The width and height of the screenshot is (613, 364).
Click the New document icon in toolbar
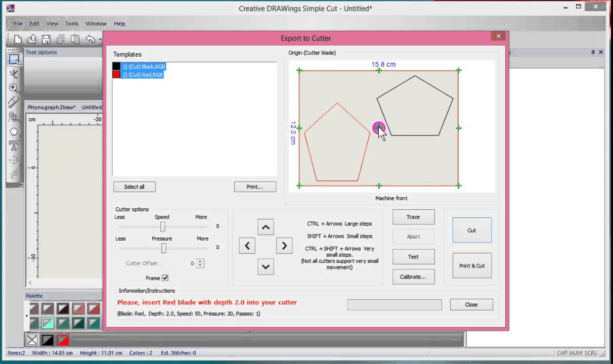18,39
